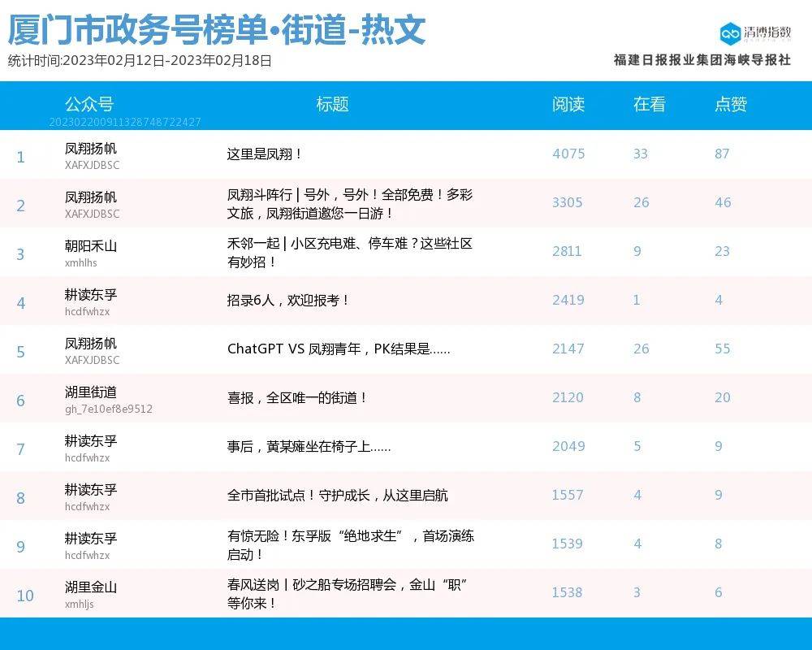Open the 东孚版"绝地求生" drill article
The height and width of the screenshot is (650, 812).
click(x=350, y=545)
